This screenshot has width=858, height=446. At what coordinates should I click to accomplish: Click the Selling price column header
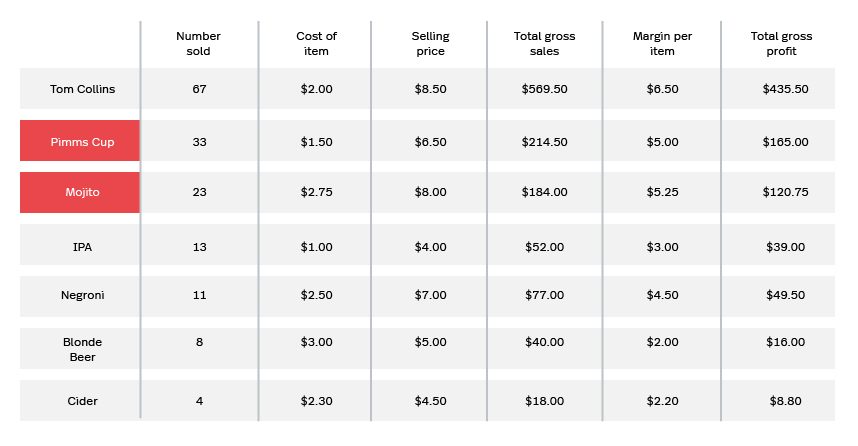[x=430, y=44]
